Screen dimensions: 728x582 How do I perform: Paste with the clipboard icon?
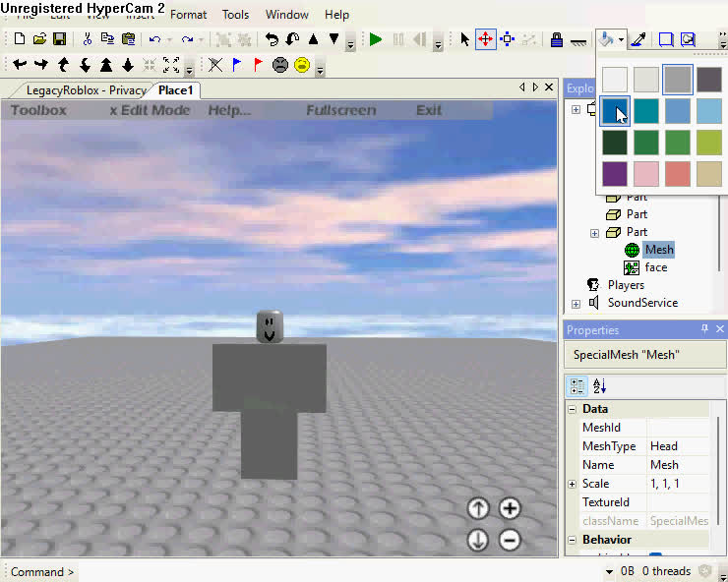point(128,39)
